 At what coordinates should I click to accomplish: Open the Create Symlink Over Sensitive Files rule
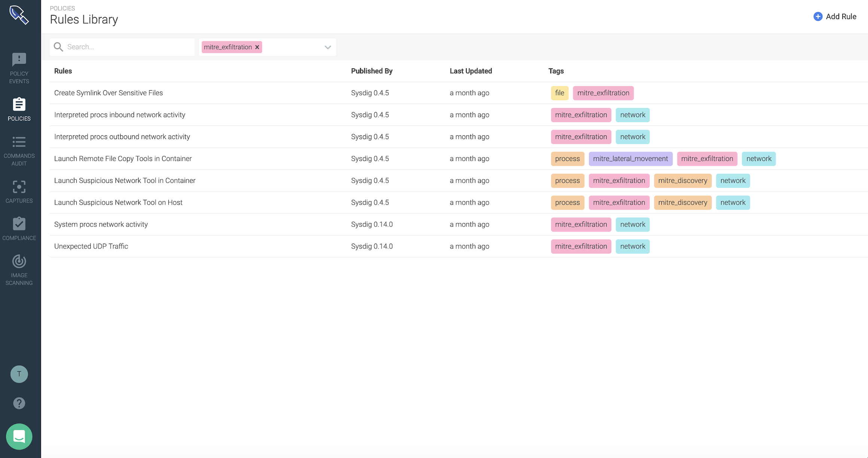point(109,93)
